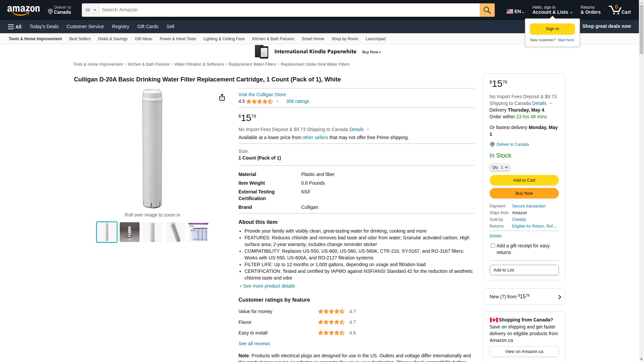This screenshot has height=362, width=644.
Task: Open Today's Deals menu item
Action: [44, 26]
